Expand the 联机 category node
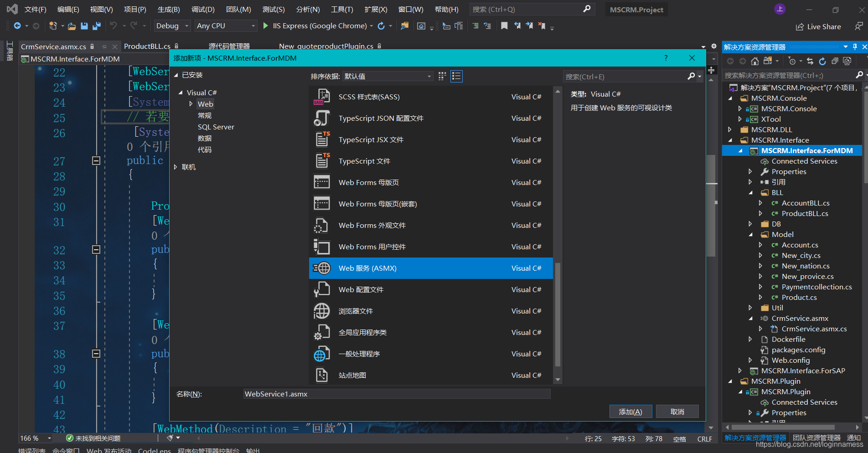Screen dimensions: 868x453 tap(176, 167)
